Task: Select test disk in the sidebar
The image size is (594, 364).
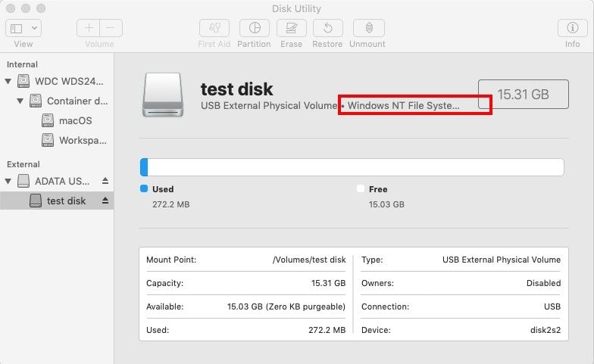Action: pyautogui.click(x=66, y=201)
